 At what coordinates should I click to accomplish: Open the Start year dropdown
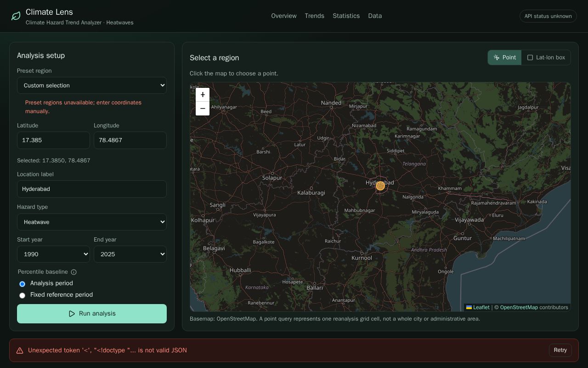point(53,254)
